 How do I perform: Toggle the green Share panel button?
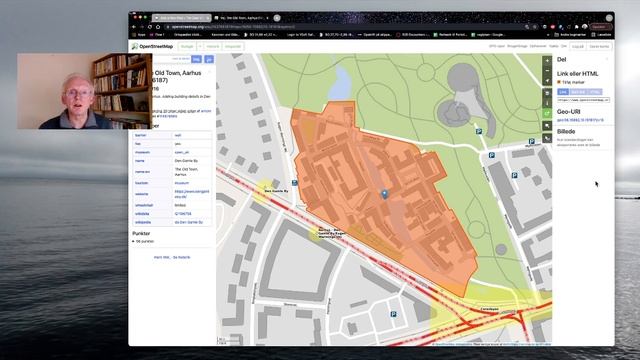tap(547, 113)
